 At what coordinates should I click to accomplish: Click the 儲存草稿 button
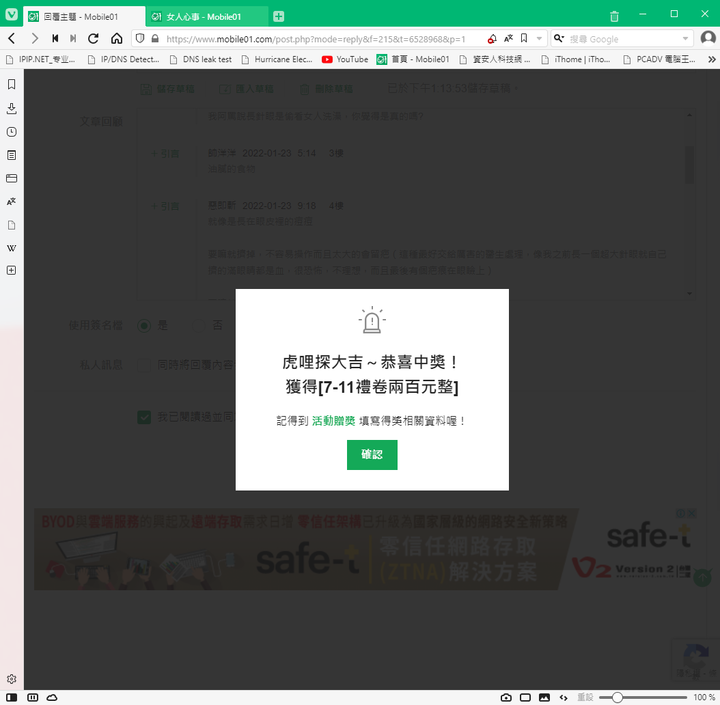coord(168,89)
